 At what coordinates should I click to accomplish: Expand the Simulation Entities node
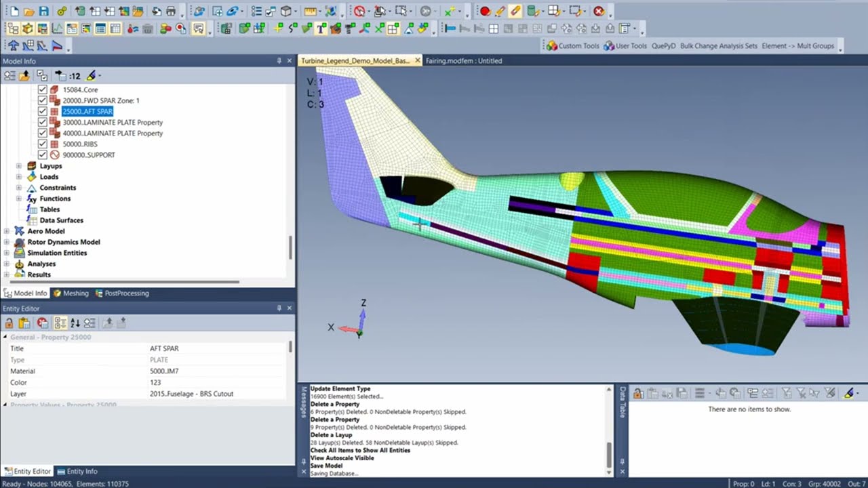pyautogui.click(x=7, y=253)
